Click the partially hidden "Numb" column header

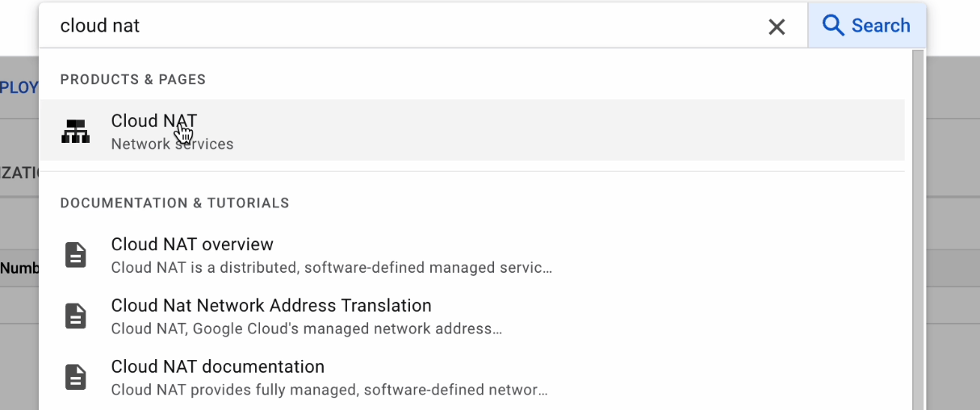[19, 268]
